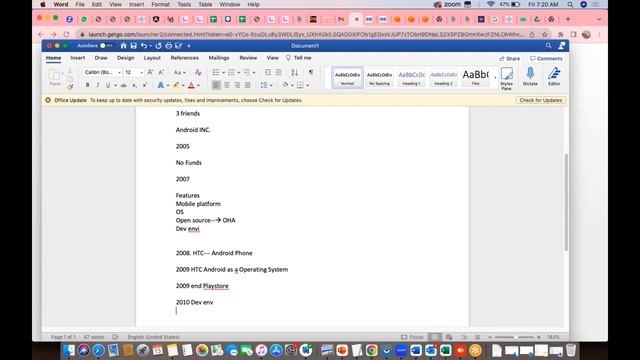The width and height of the screenshot is (640, 360).
Task: Click the word count in the status bar
Action: [94, 337]
